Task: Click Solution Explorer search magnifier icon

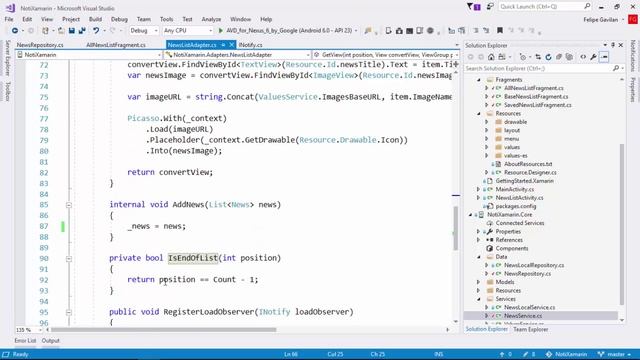Action: 616,69
